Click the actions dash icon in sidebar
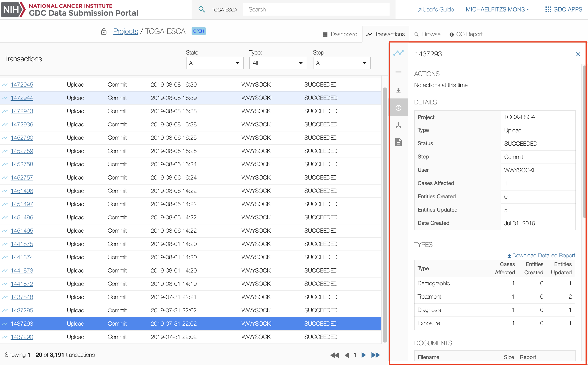This screenshot has width=588, height=365. [398, 72]
